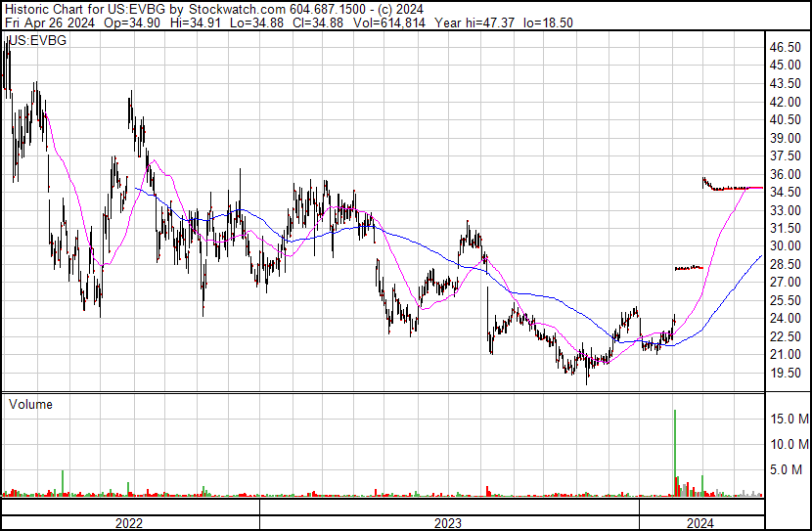The width and height of the screenshot is (812, 531).
Task: Click the Volume panel label
Action: 30,404
